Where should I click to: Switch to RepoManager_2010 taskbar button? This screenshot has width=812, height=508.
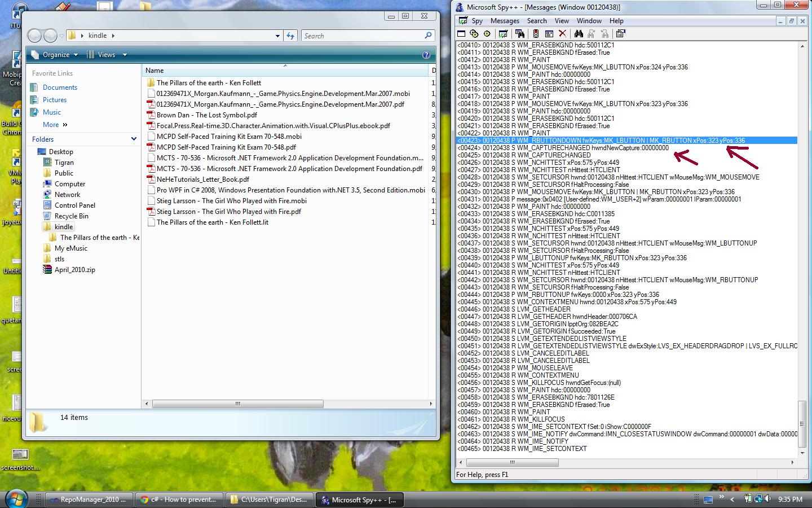point(89,500)
